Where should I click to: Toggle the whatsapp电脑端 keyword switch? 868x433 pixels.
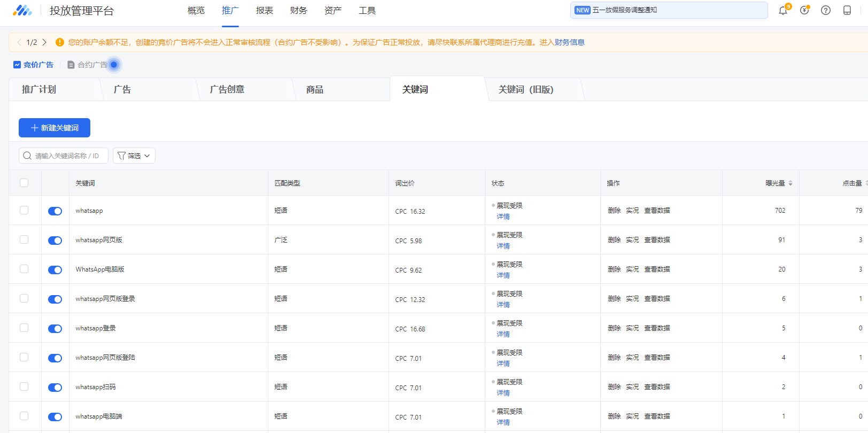(55, 417)
